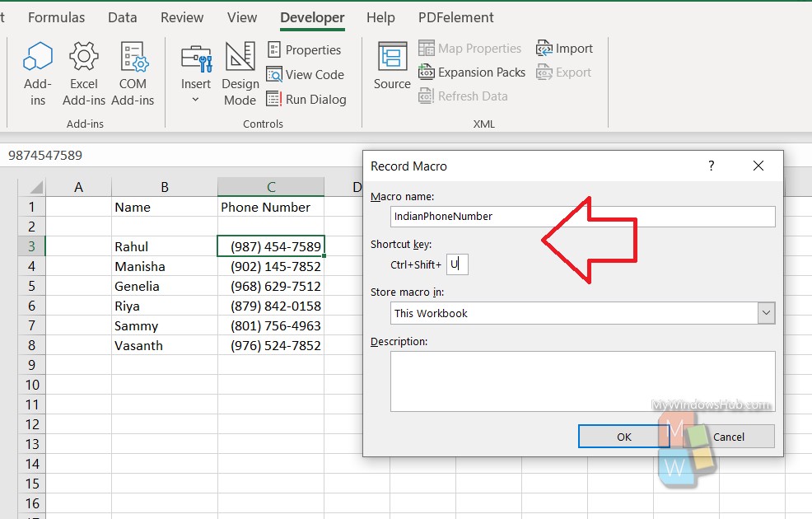Open the Store macro in dropdown
Screen dimensions: 812x519
[x=767, y=313]
